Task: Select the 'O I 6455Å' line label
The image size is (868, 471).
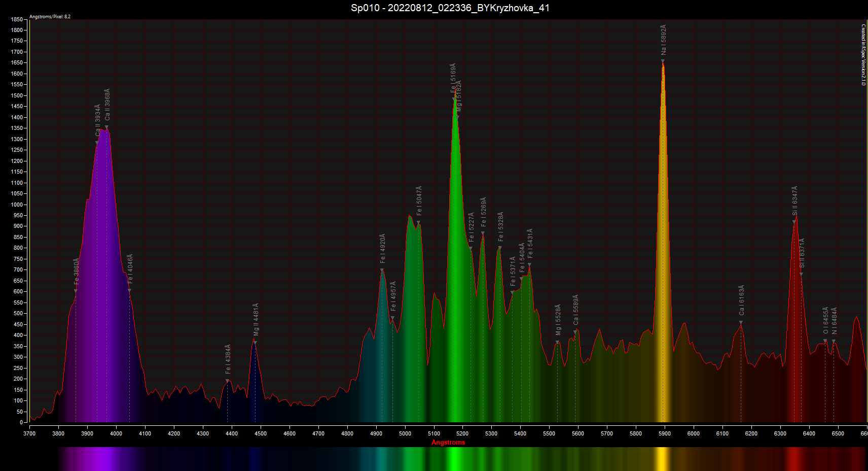Action: click(x=826, y=320)
